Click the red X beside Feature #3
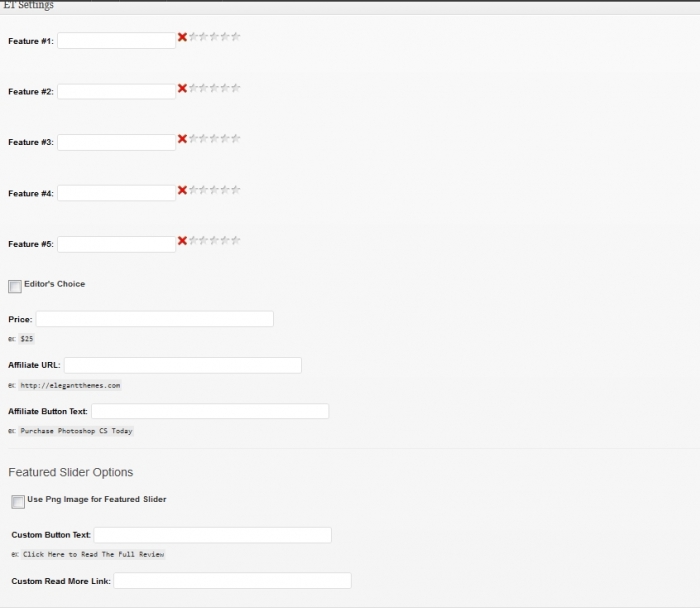This screenshot has width=700, height=608. 182,139
